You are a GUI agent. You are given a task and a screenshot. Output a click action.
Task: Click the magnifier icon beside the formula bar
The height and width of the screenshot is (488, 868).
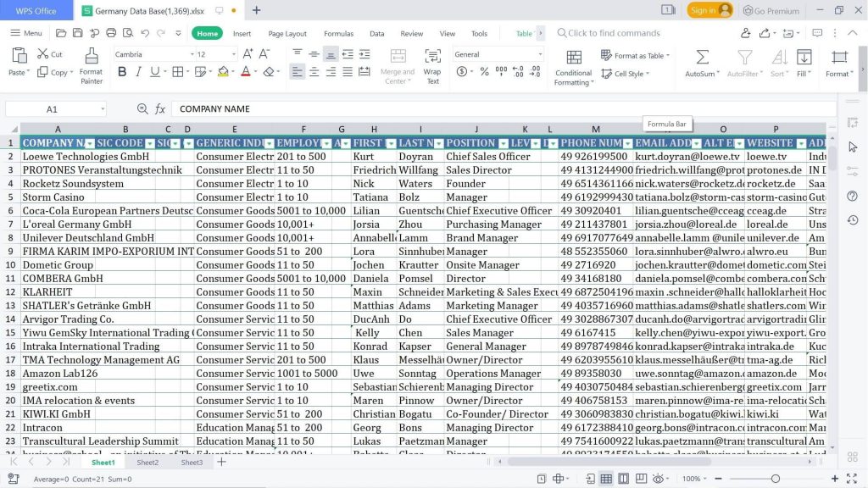coord(142,109)
